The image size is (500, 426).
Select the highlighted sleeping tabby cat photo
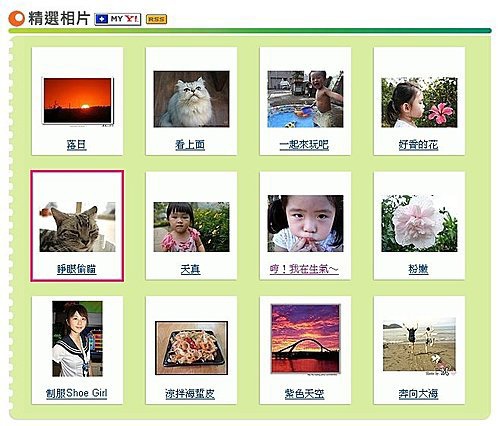coord(77,227)
